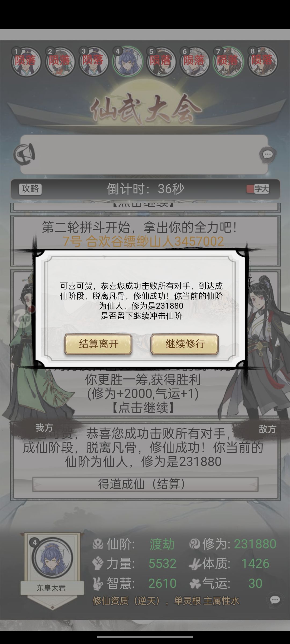This screenshot has height=644, width=290.
Task: Click 继续修行 to continue cultivating
Action: coord(185,344)
